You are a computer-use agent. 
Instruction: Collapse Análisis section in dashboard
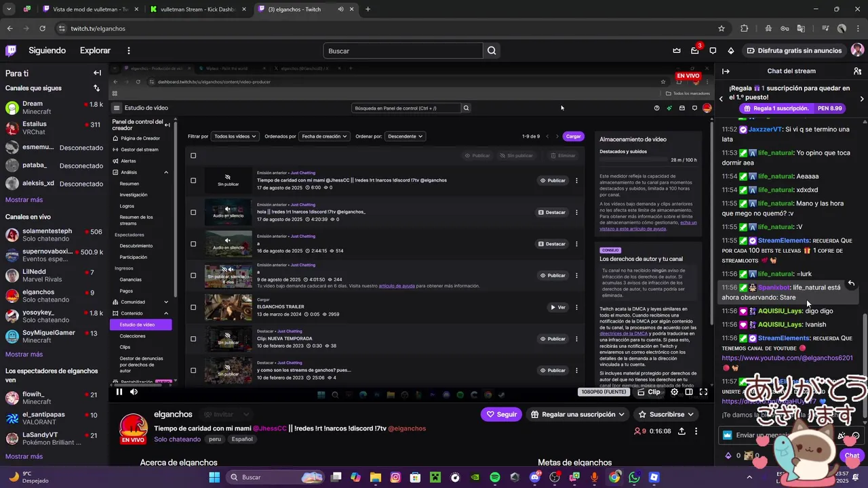click(x=166, y=172)
